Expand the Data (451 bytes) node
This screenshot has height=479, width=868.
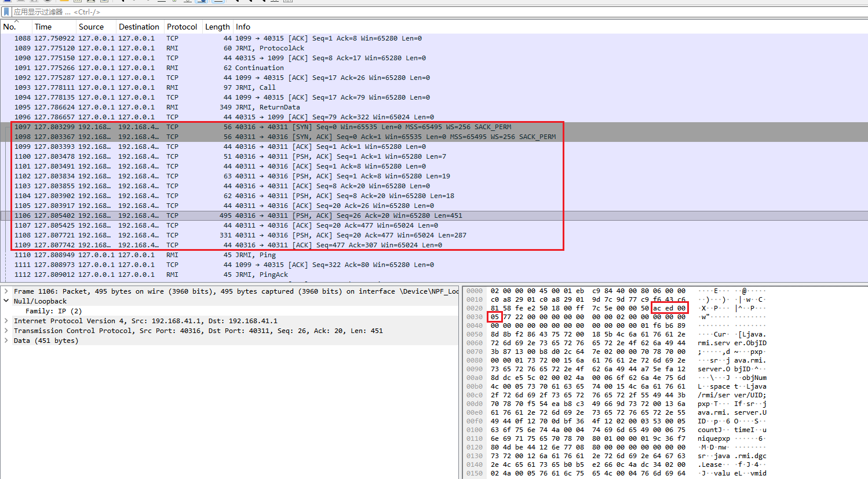[6, 341]
